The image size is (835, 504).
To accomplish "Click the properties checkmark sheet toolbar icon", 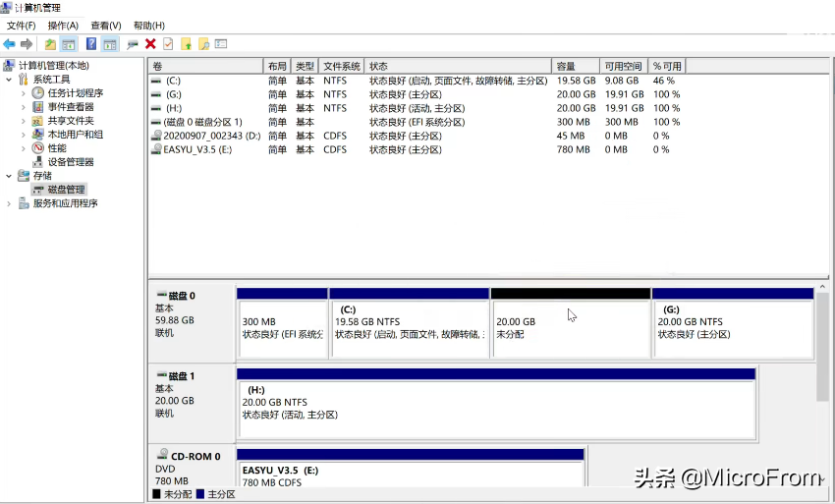I will click(168, 44).
